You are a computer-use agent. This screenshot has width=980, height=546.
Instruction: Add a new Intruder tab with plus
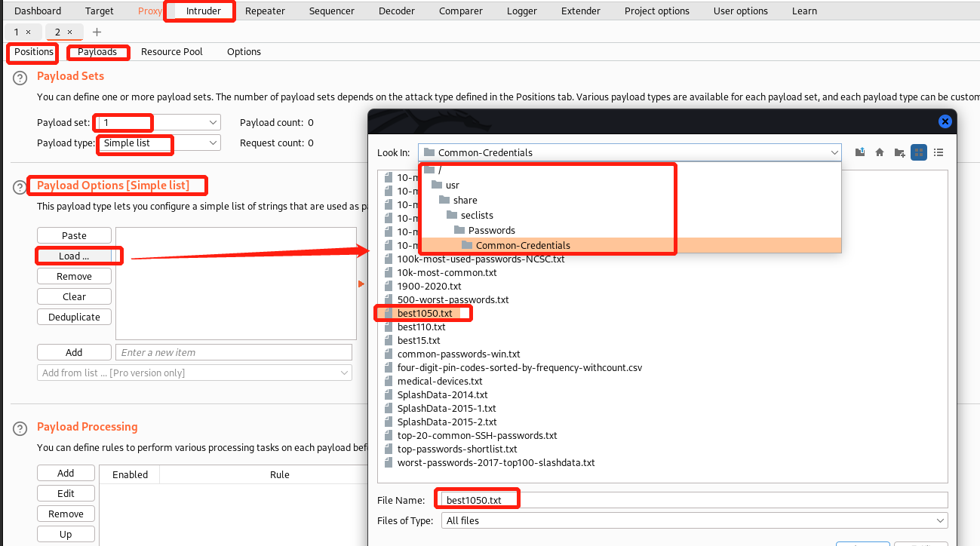(x=97, y=32)
